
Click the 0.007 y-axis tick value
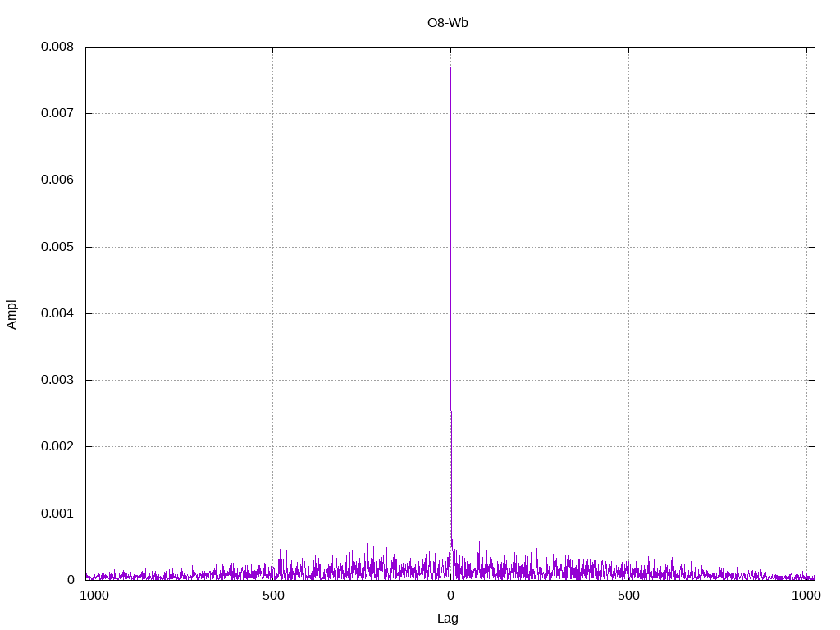tap(57, 113)
